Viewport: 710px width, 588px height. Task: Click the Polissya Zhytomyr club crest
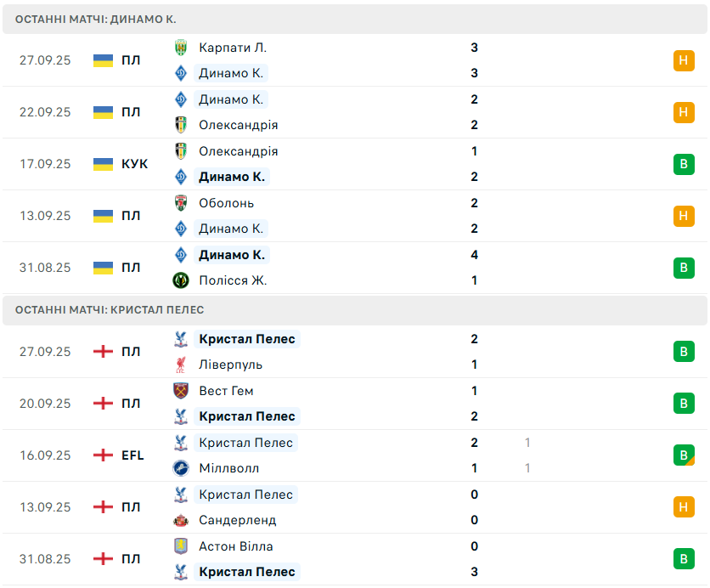click(181, 280)
